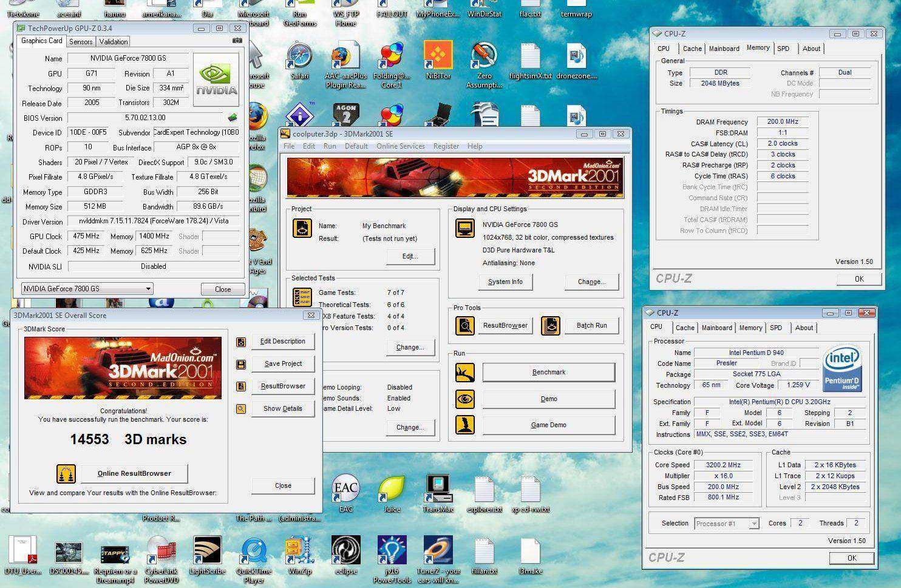Click the Game Demo button
Viewport: 901px width, 588px height.
549,425
